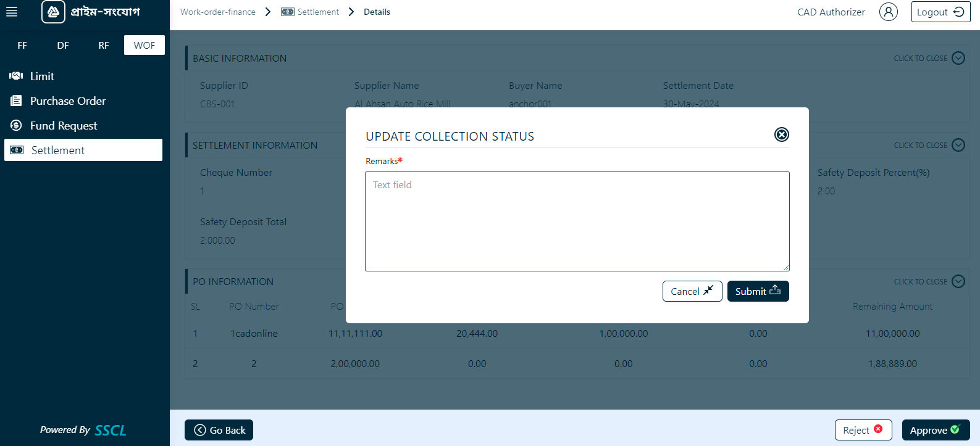Select the WOF tab
This screenshot has width=980, height=446.
[144, 45]
